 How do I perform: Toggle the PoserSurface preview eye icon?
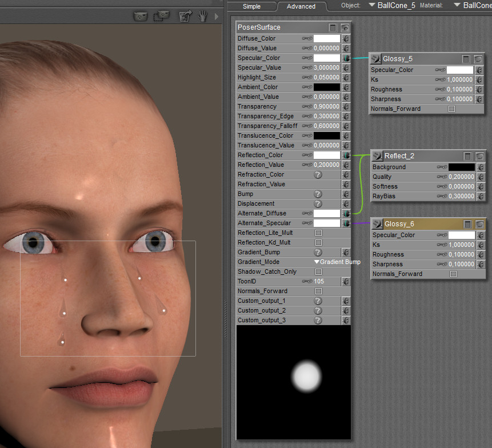tap(345, 27)
